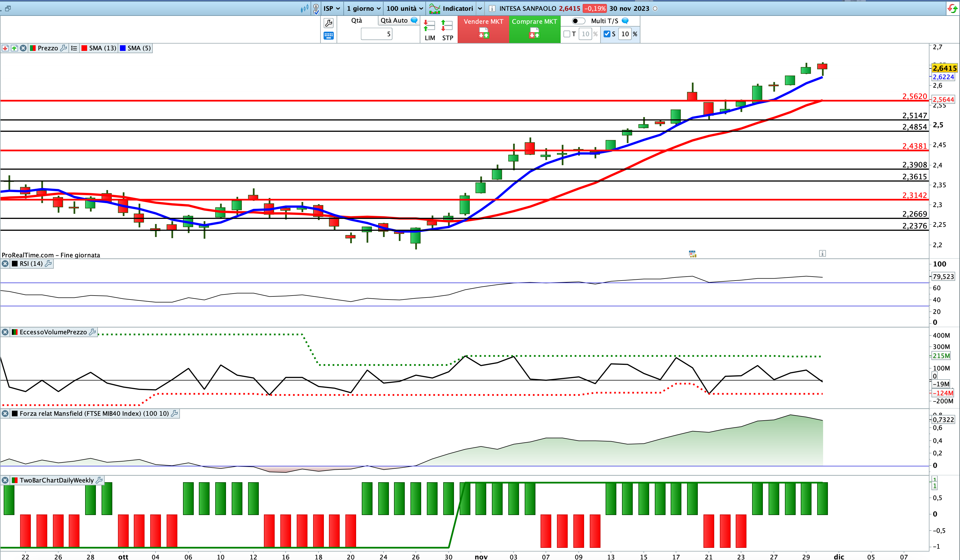960x560 pixels.
Task: Close the TwoBarChartDailyWeekly panel
Action: coord(5,480)
